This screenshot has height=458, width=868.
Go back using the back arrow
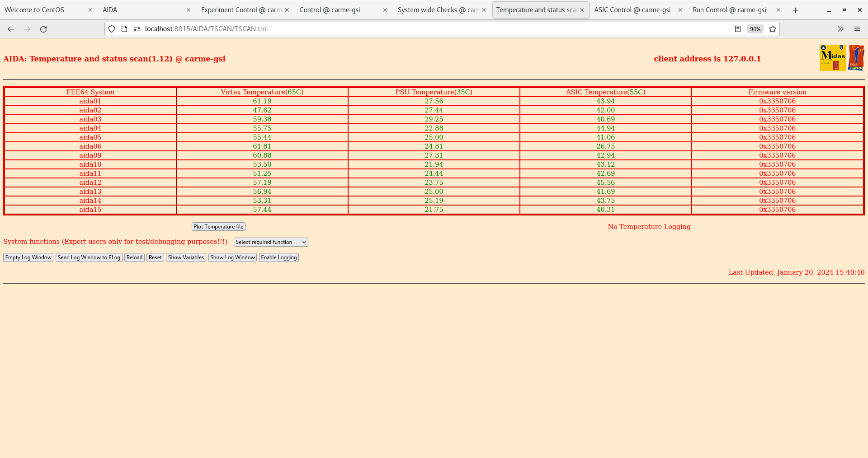[11, 29]
